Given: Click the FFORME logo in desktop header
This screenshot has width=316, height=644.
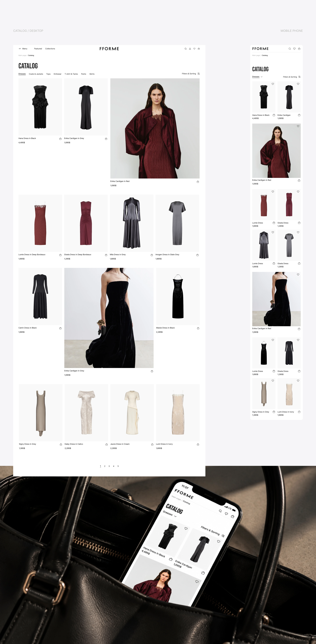Looking at the screenshot, I should point(109,49).
